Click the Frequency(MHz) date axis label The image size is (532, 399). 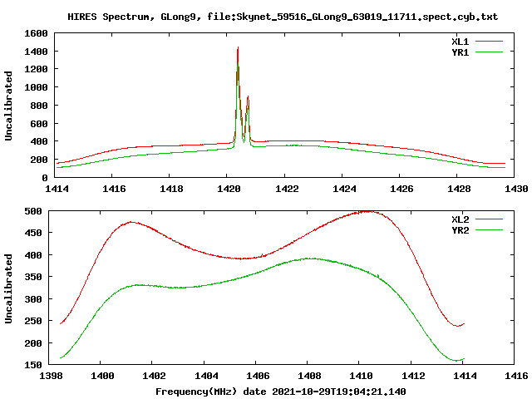[x=281, y=392]
